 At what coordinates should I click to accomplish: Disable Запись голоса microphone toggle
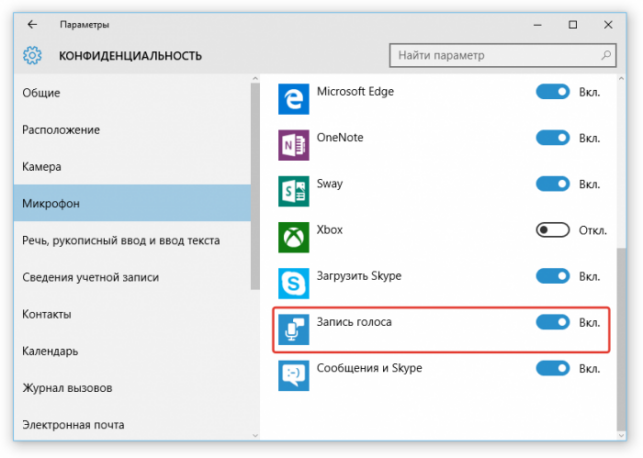(x=553, y=322)
